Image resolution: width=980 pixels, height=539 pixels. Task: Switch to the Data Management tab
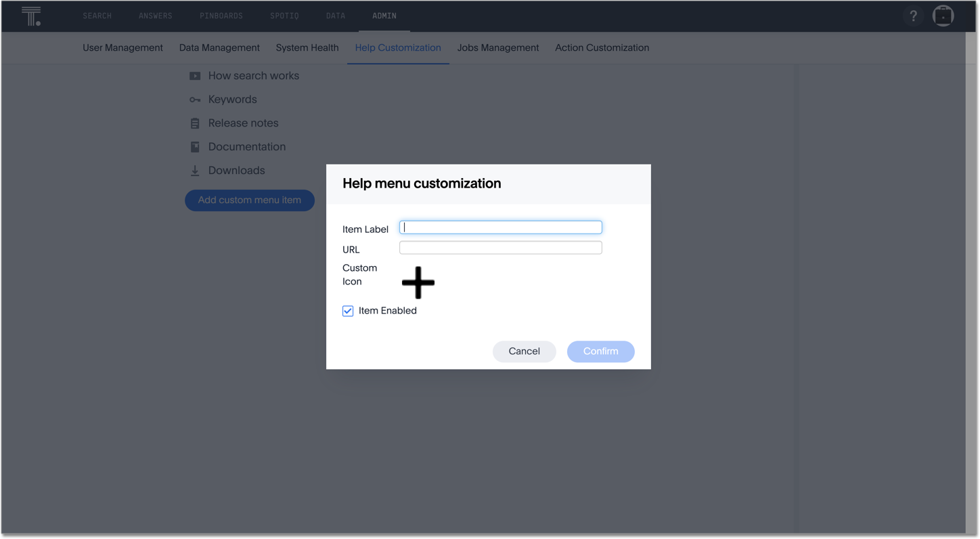(219, 48)
